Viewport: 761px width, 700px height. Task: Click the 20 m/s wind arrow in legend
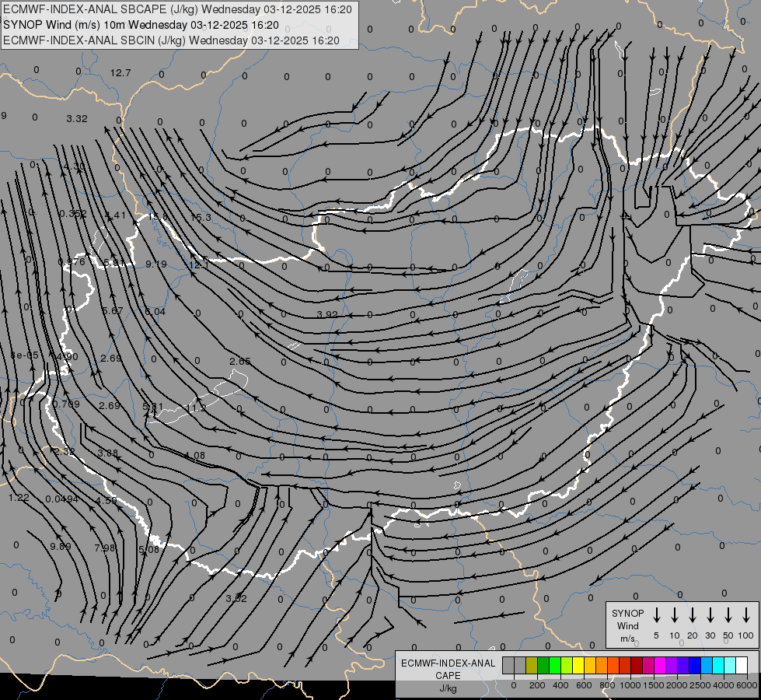click(x=692, y=615)
